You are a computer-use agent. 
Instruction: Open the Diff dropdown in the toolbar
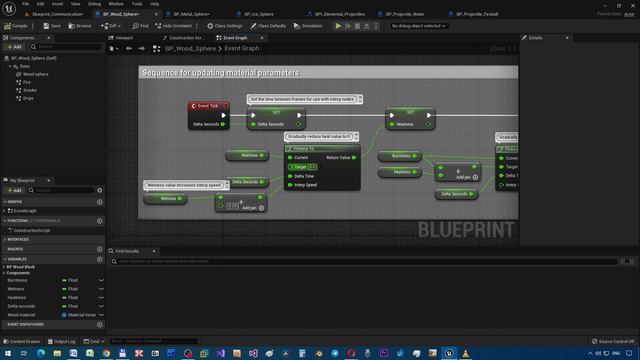[x=111, y=26]
